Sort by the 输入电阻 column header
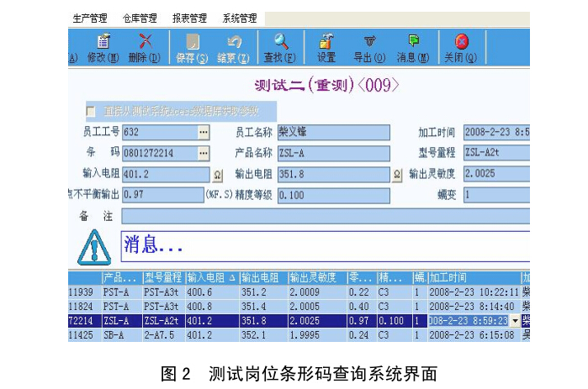588x389 pixels. point(212,277)
